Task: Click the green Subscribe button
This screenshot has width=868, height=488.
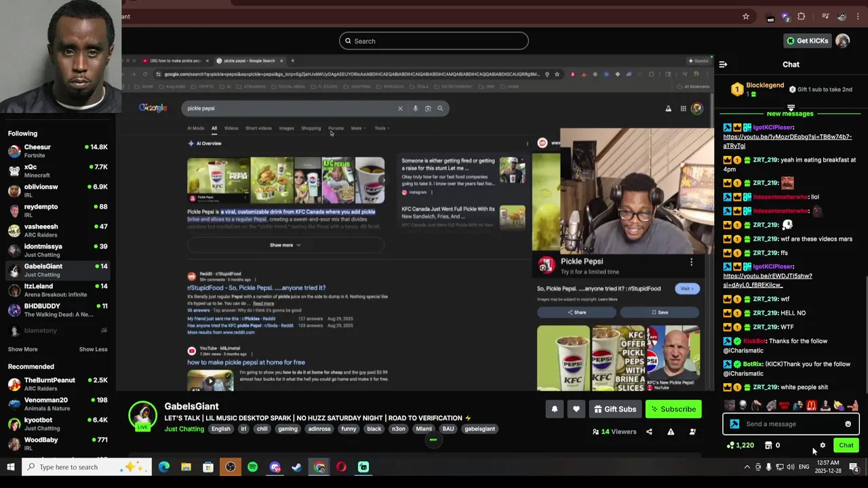Action: point(673,409)
